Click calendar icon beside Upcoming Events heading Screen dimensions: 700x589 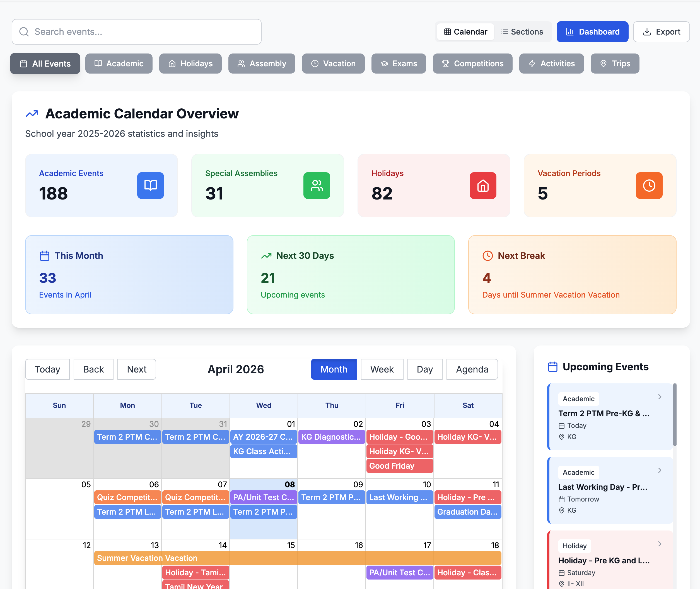point(553,367)
